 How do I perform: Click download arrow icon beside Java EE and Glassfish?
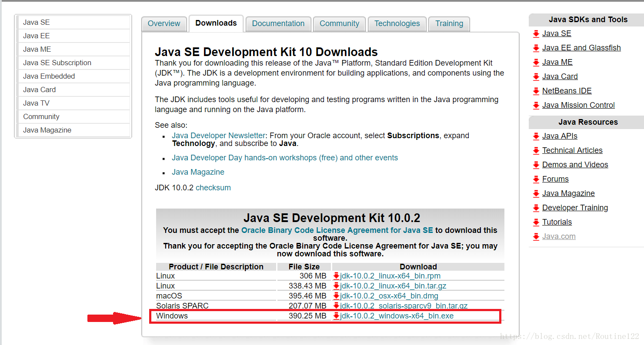[536, 48]
